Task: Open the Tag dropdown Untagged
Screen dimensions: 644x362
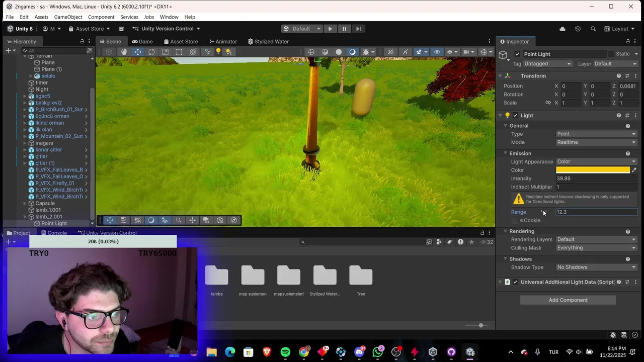Action: (548, 64)
